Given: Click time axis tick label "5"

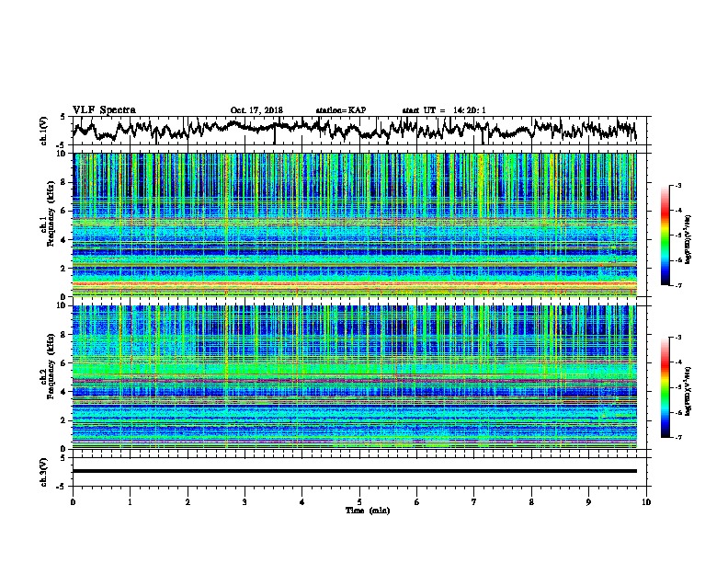Looking at the screenshot, I should [359, 502].
